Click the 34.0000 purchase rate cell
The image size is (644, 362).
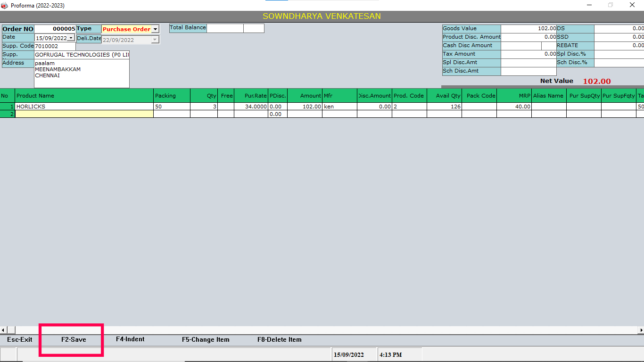pos(251,107)
